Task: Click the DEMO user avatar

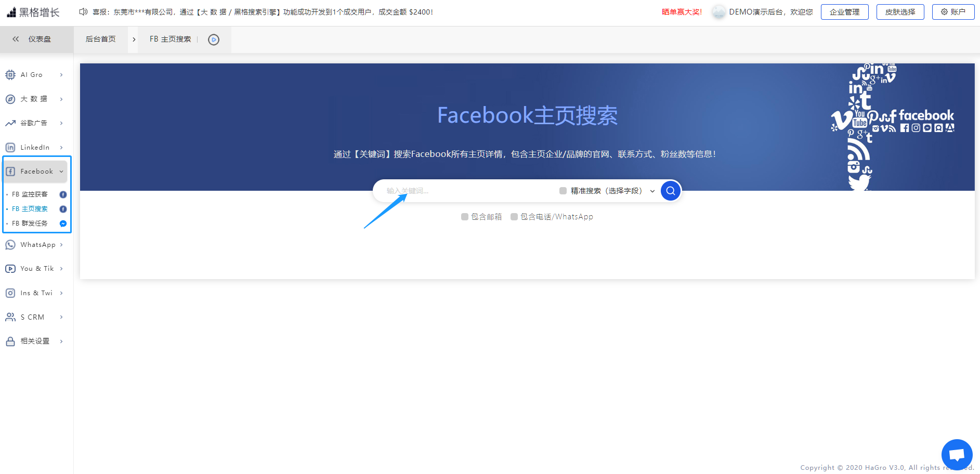Action: 718,12
